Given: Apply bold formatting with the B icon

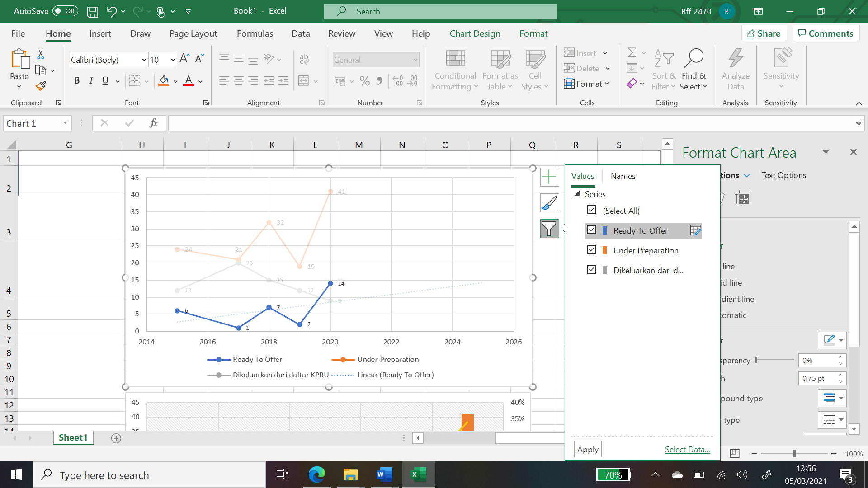Looking at the screenshot, I should pyautogui.click(x=77, y=81).
